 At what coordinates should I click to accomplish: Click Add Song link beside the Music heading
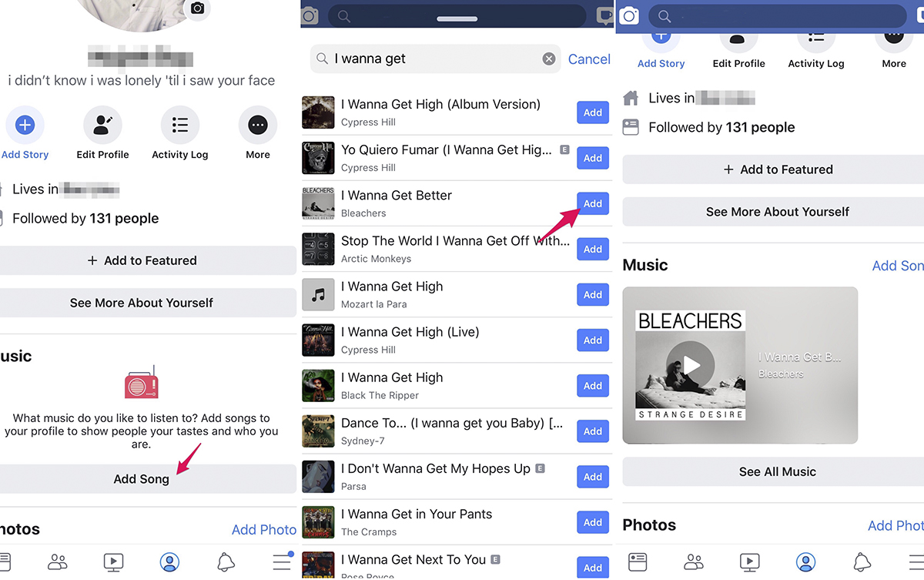897,266
